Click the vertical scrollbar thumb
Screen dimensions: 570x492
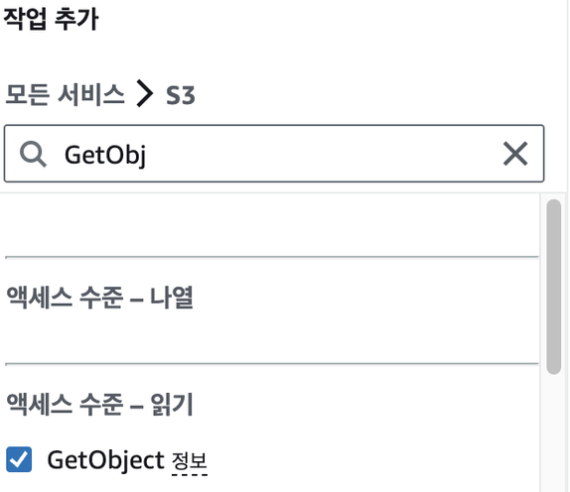click(x=554, y=286)
